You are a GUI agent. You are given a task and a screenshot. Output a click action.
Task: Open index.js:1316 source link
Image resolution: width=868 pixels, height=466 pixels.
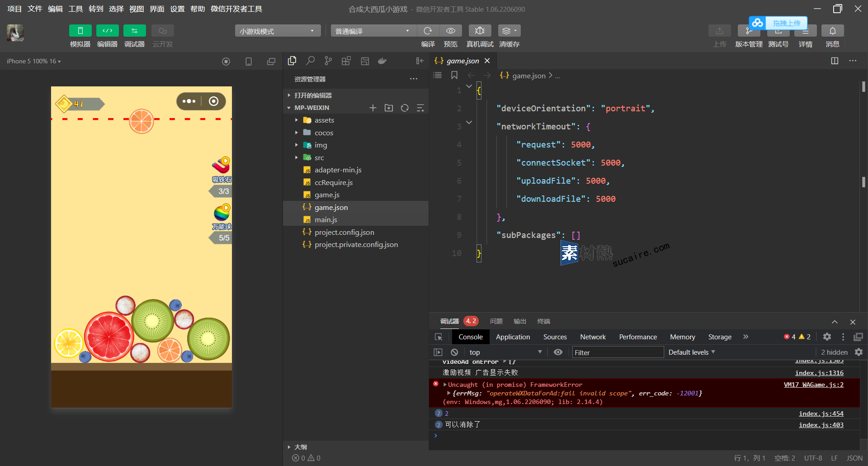[x=819, y=373]
